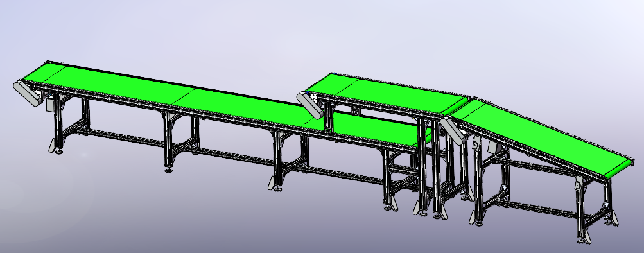
Task: Pick the grey drive motor on raised middle conveyor
Action: [x=311, y=105]
